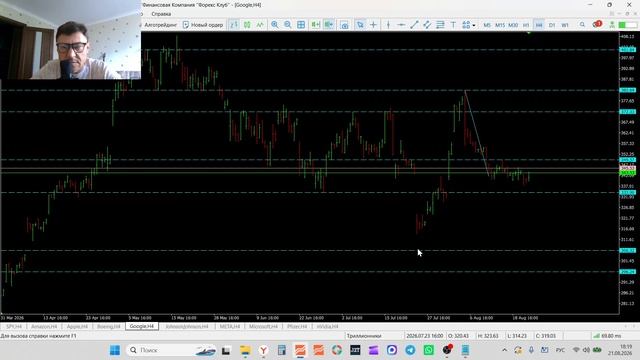Click the O: 320.43 status bar value
Image resolution: width=640 pixels, height=360 pixels.
click(459, 336)
